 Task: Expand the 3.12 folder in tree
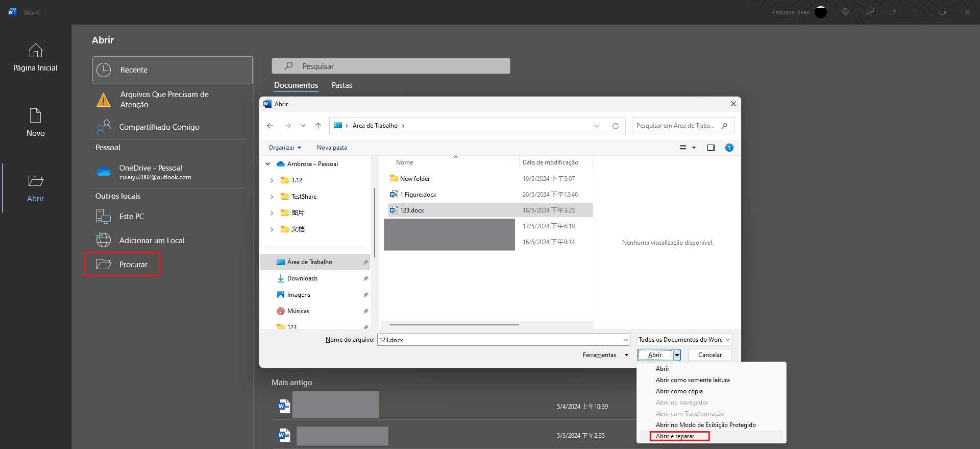(x=272, y=180)
